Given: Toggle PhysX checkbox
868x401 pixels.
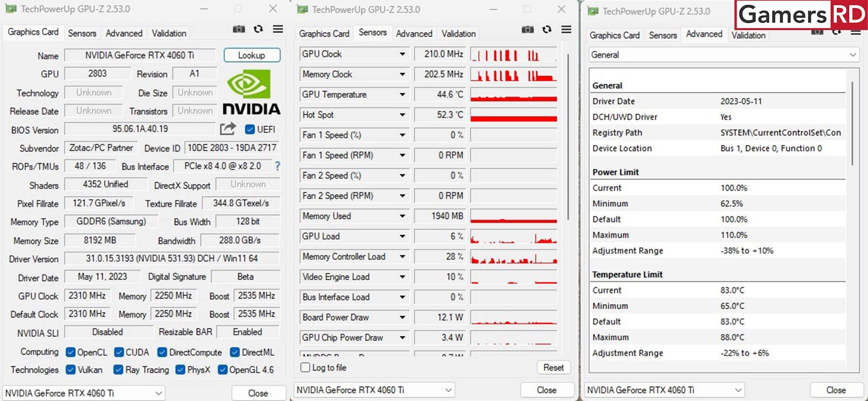Looking at the screenshot, I should (x=180, y=369).
